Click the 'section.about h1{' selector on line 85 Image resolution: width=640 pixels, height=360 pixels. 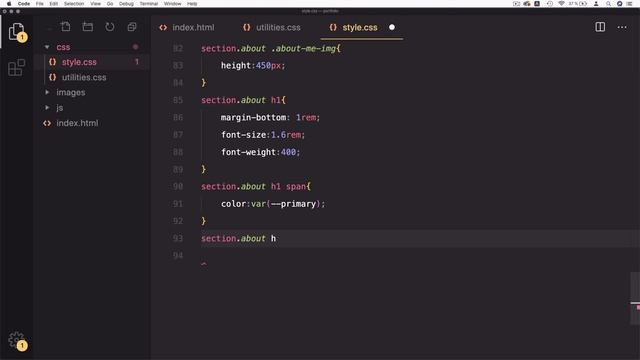click(243, 100)
